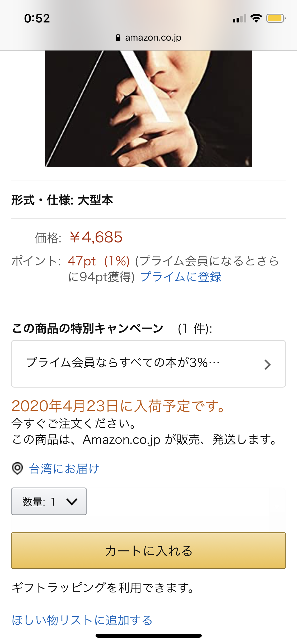Tap the cellular signal bars icon
The height and width of the screenshot is (644, 297).
239,19
